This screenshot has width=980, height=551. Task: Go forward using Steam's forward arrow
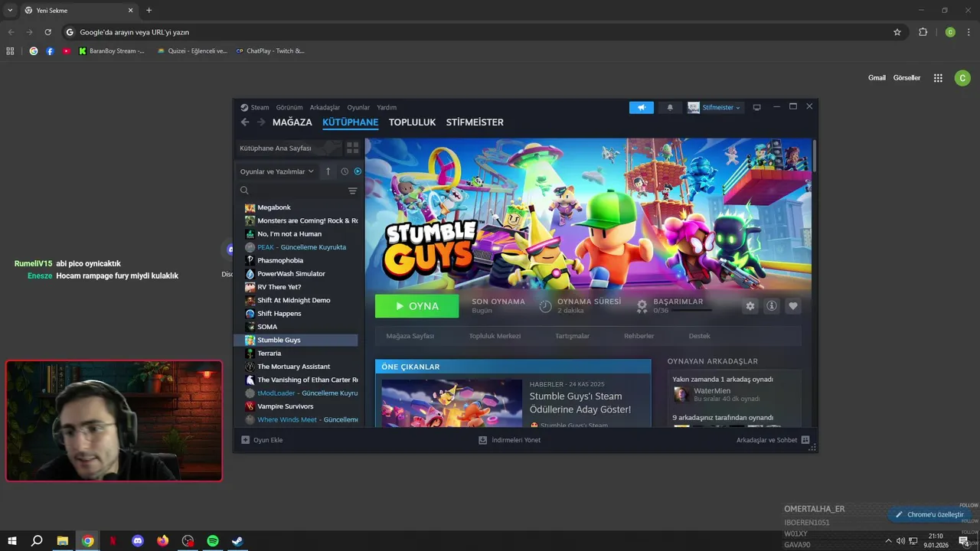(261, 122)
